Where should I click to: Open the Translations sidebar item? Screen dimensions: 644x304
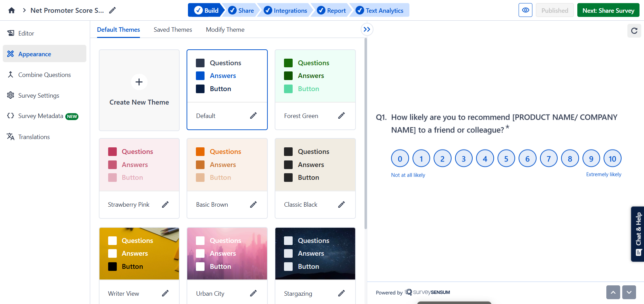click(x=34, y=137)
